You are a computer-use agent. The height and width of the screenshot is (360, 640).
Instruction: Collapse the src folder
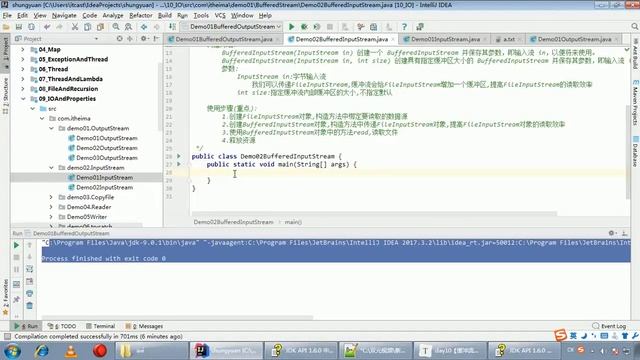pos(33,109)
